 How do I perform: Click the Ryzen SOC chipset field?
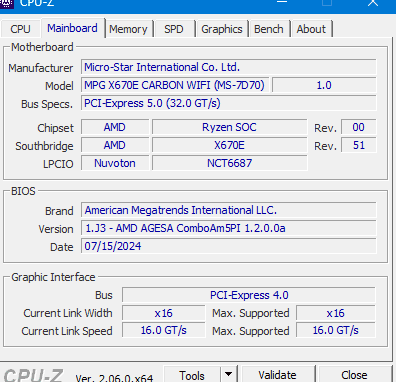[x=230, y=127]
